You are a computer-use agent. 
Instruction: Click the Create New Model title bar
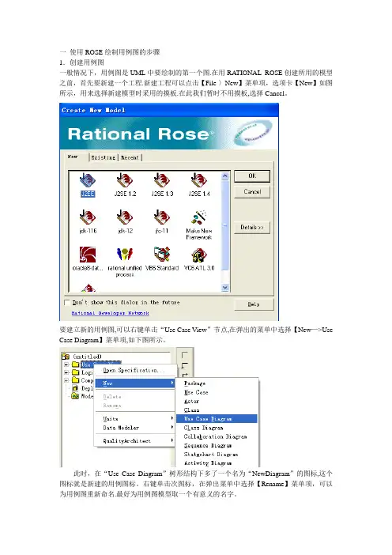[x=169, y=110]
